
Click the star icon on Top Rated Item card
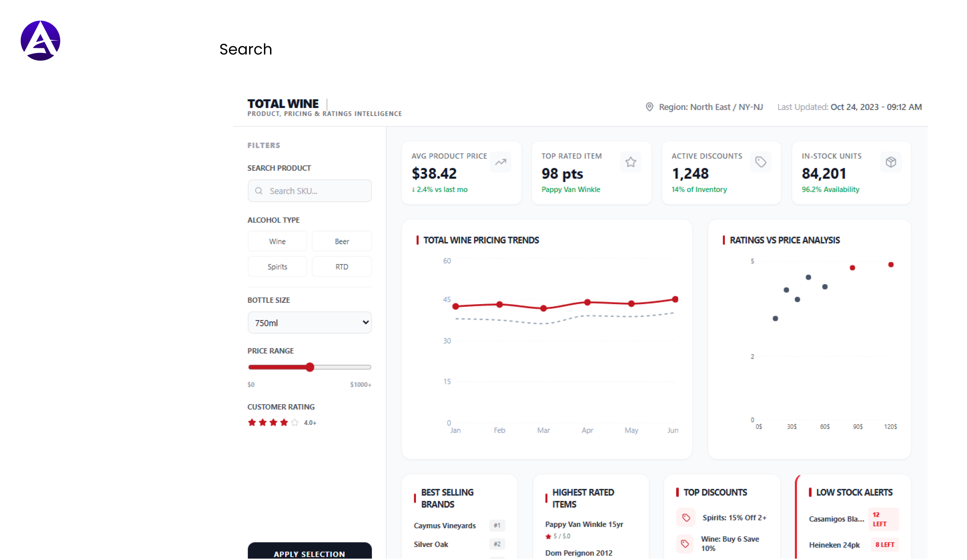(630, 162)
